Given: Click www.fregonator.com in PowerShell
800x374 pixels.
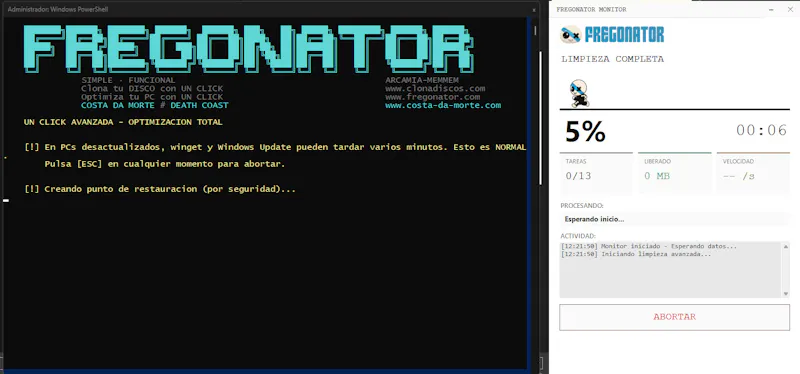Looking at the screenshot, I should [432, 97].
